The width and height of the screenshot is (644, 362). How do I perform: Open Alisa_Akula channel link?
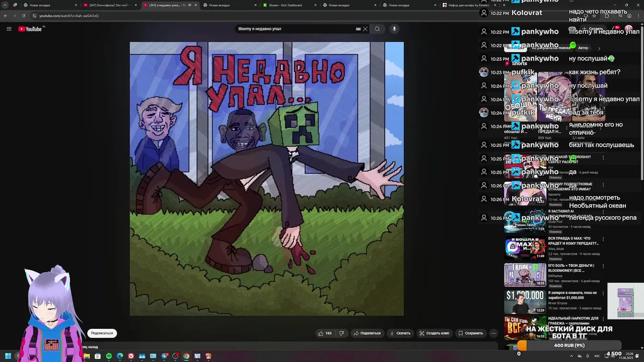(x=556, y=249)
